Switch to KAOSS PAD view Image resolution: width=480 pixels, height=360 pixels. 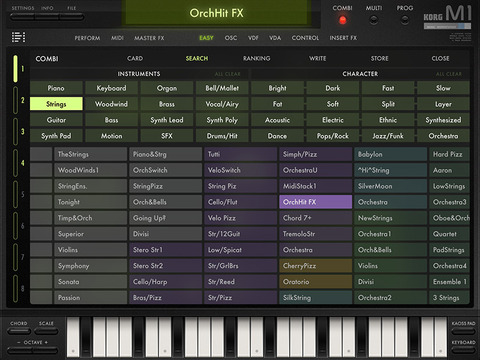463,331
